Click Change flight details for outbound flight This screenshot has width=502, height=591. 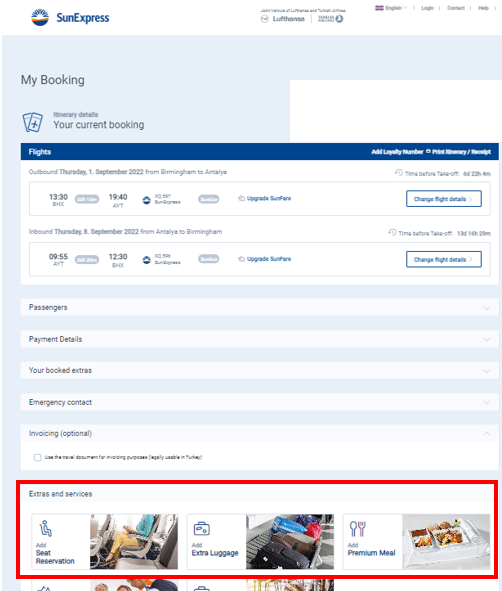coord(444,199)
